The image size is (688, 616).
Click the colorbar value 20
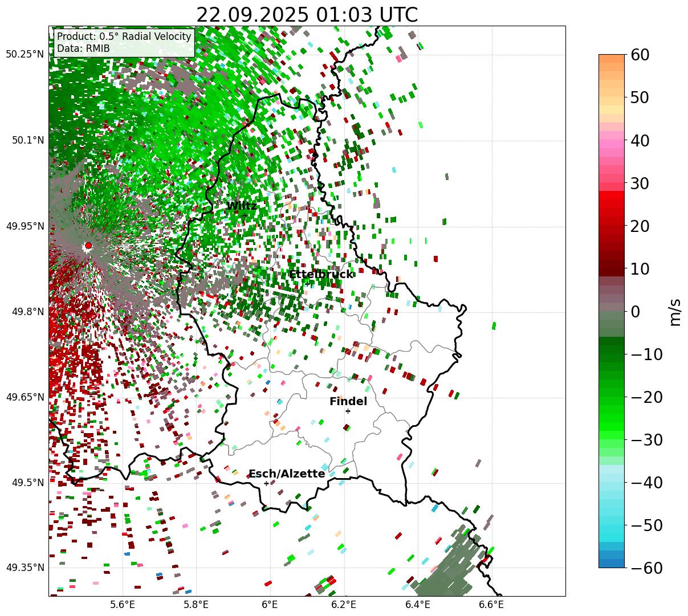coord(640,226)
